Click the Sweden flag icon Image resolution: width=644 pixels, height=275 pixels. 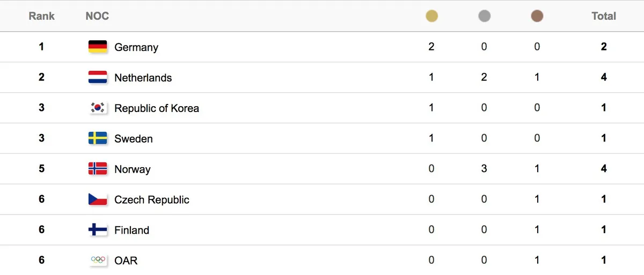tap(98, 138)
